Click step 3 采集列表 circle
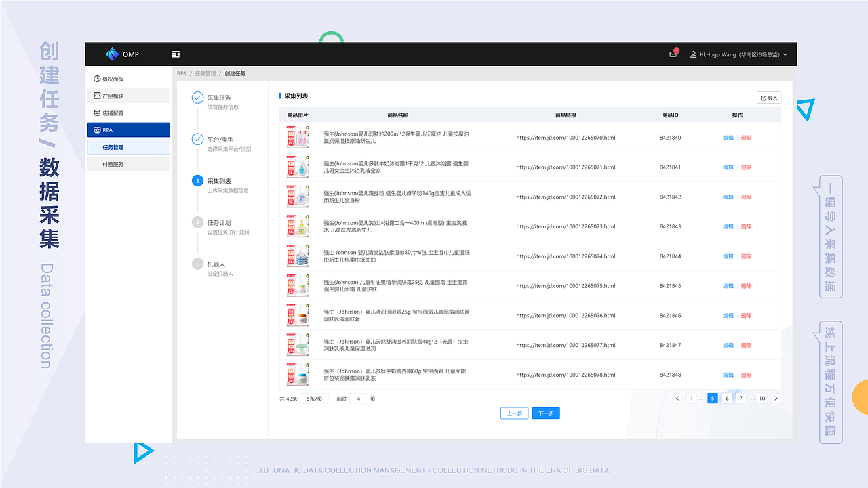Image resolution: width=868 pixels, height=488 pixels. click(x=197, y=181)
